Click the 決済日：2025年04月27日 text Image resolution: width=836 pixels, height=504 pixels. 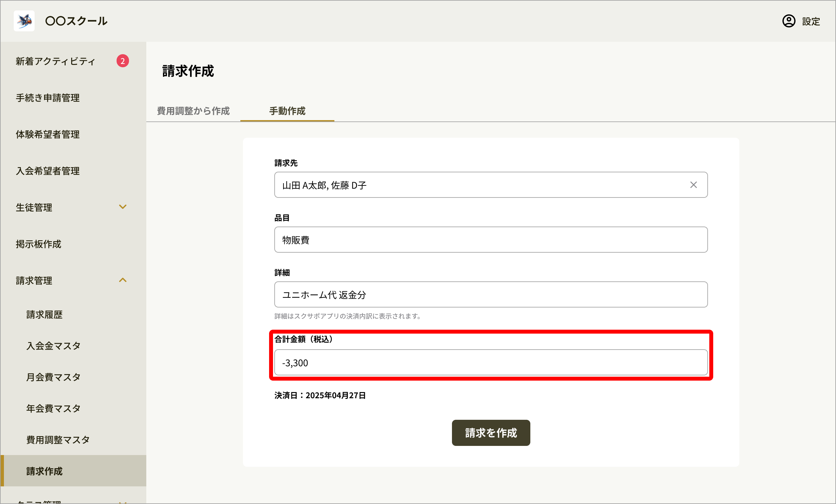coord(320,396)
